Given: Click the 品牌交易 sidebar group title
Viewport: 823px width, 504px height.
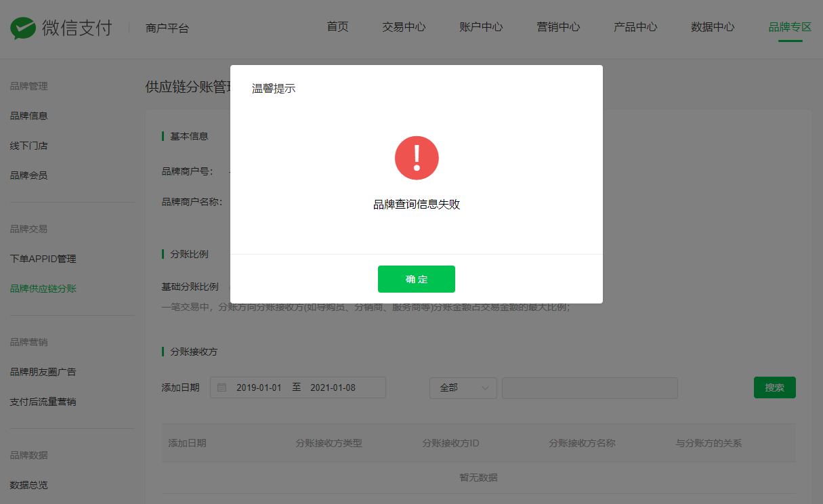Looking at the screenshot, I should coord(29,229).
